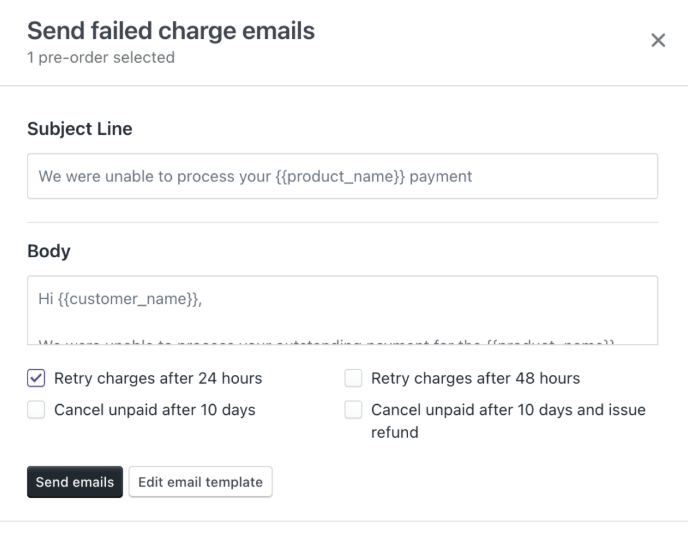Close the Send failed charge emails dialog

point(658,40)
